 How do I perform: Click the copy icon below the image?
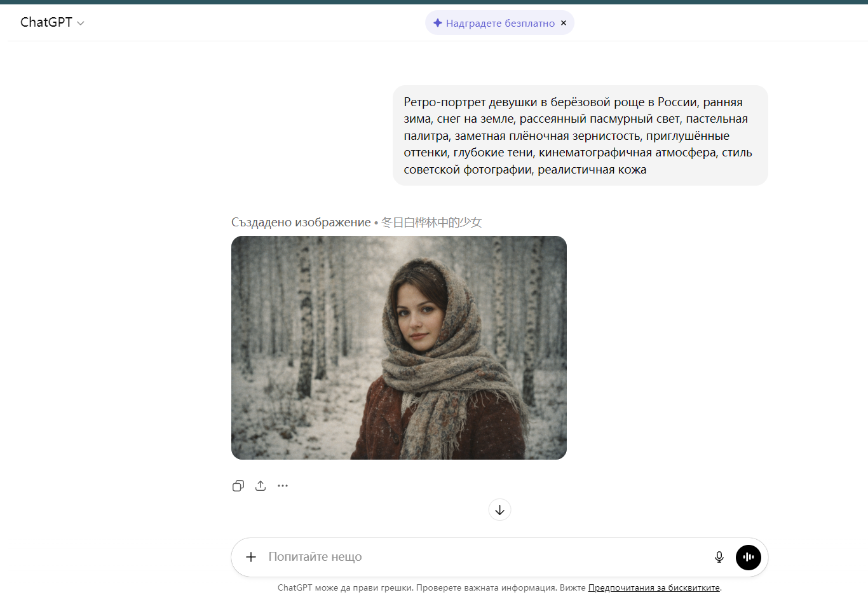pos(238,486)
